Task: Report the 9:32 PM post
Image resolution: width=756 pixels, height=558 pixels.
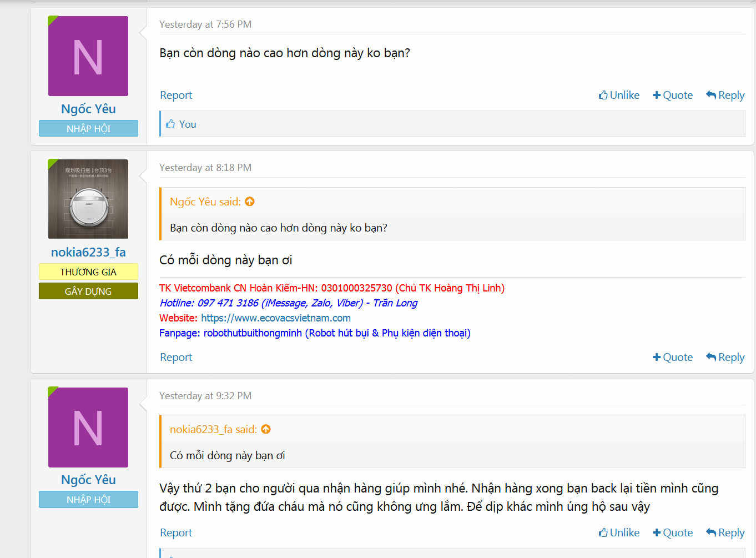Action: coord(176,532)
